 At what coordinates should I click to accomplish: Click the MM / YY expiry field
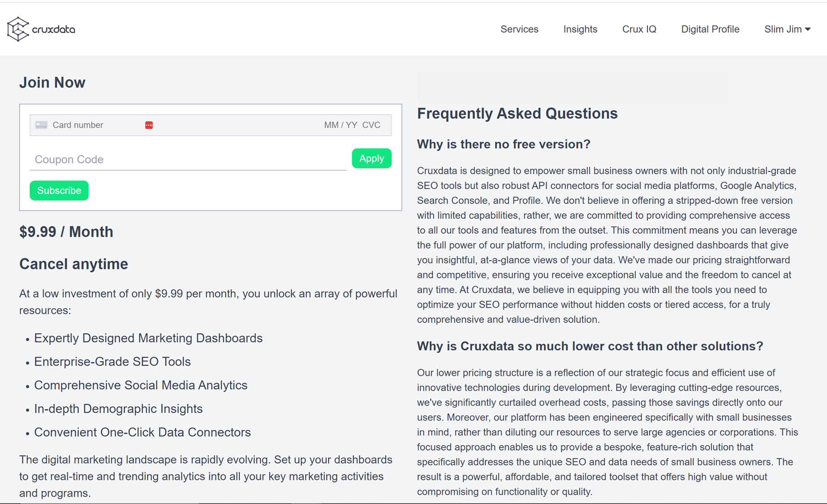tap(340, 125)
